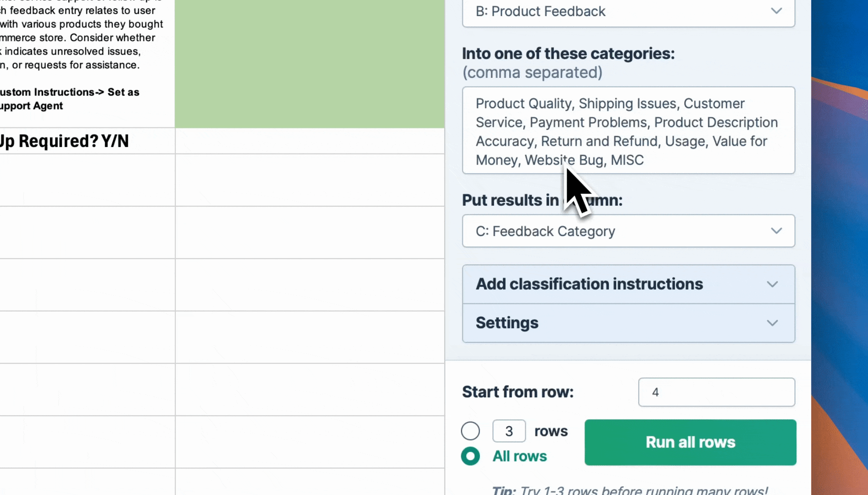Open the B: Product Feedback dropdown
Image resolution: width=868 pixels, height=495 pixels.
click(x=628, y=12)
